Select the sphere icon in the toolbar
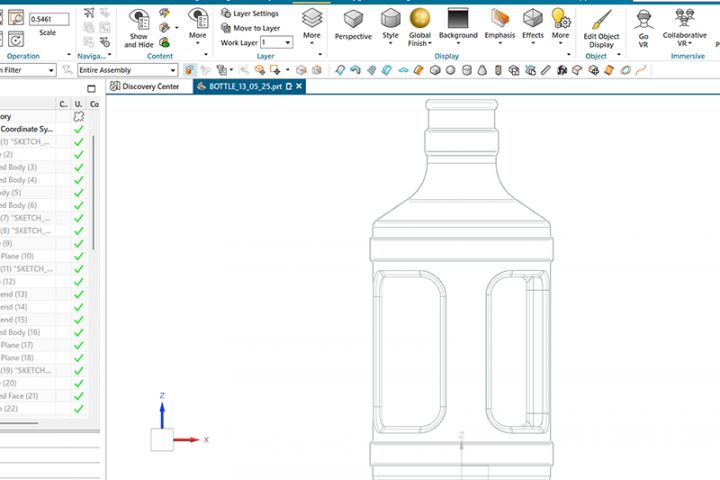Screen dimensions: 720x480 point(450,70)
